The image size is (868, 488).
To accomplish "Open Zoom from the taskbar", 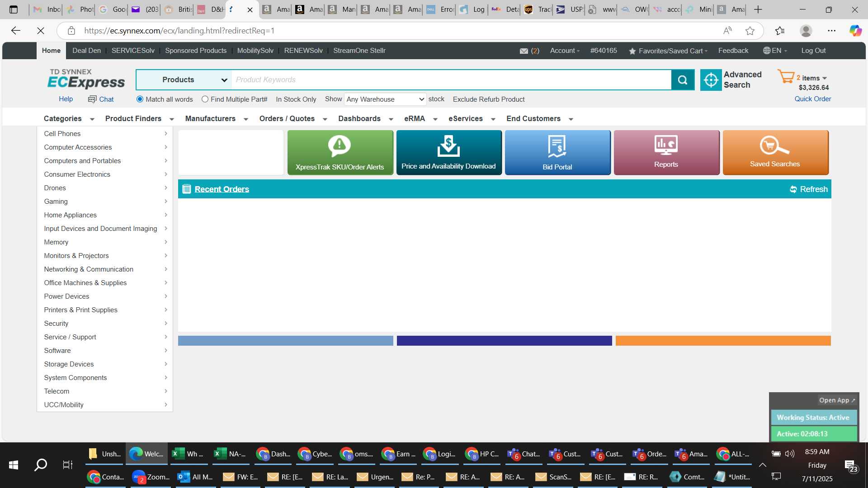I will pos(151,477).
